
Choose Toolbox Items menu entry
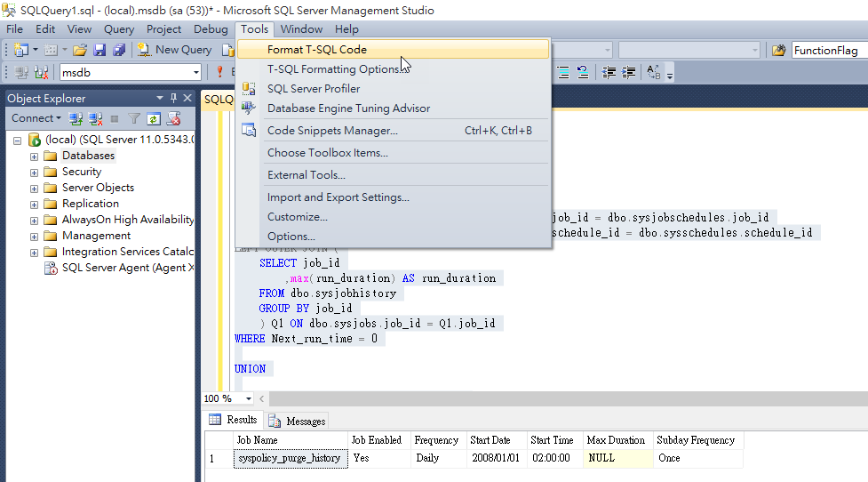(393, 153)
